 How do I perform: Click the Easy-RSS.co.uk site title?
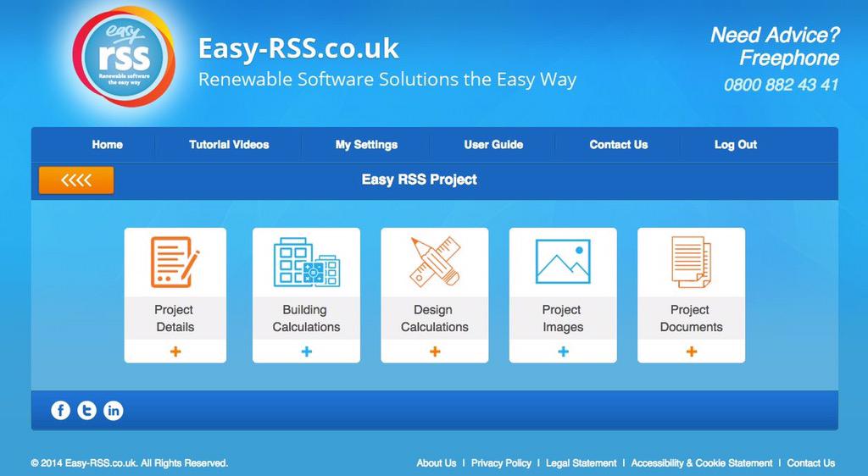coord(298,48)
